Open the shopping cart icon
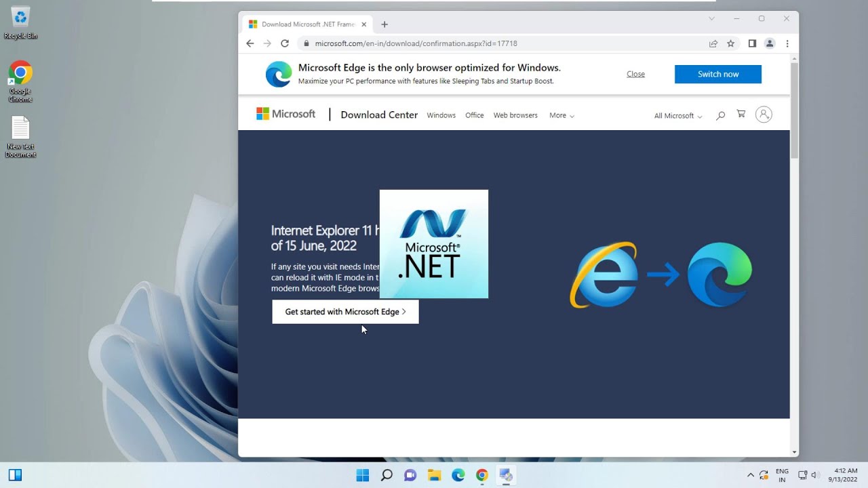Viewport: 868px width, 488px height. [741, 115]
